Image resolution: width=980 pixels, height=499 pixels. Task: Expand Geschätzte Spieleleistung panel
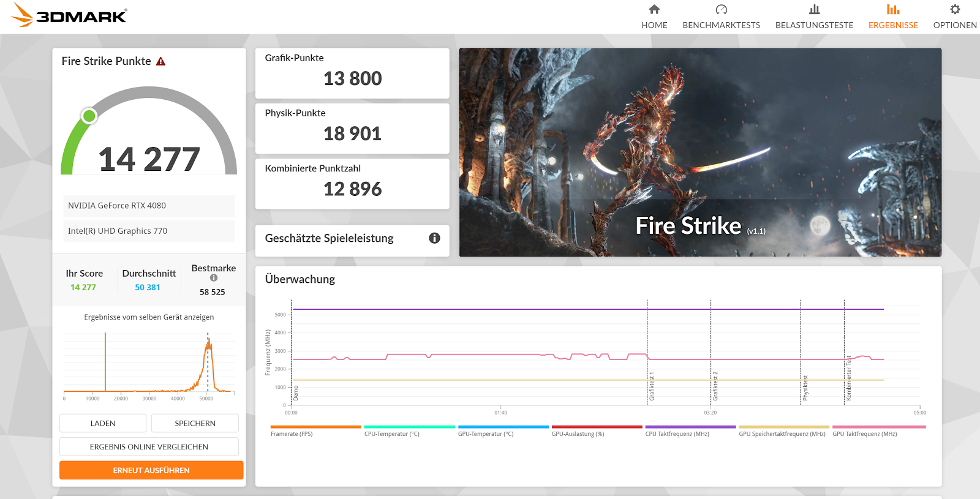click(352, 241)
